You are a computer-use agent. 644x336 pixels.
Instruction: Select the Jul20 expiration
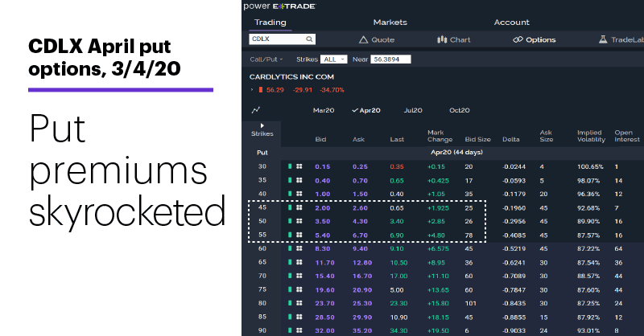tap(413, 110)
